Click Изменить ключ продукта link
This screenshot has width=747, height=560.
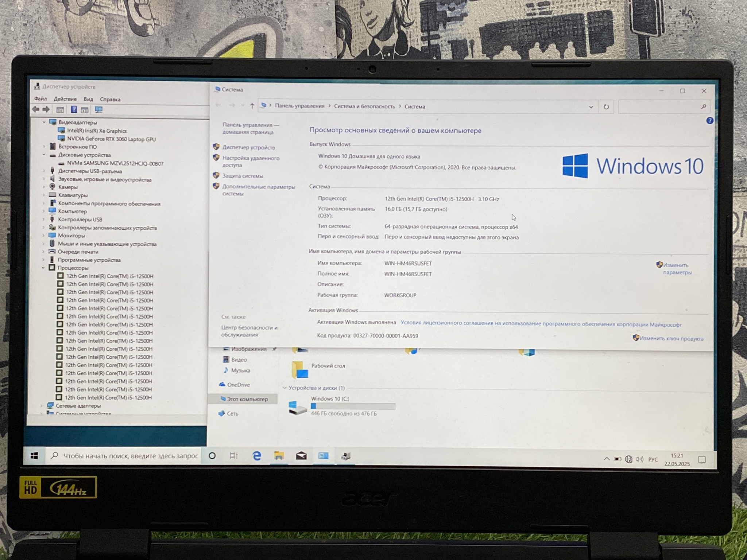point(671,338)
